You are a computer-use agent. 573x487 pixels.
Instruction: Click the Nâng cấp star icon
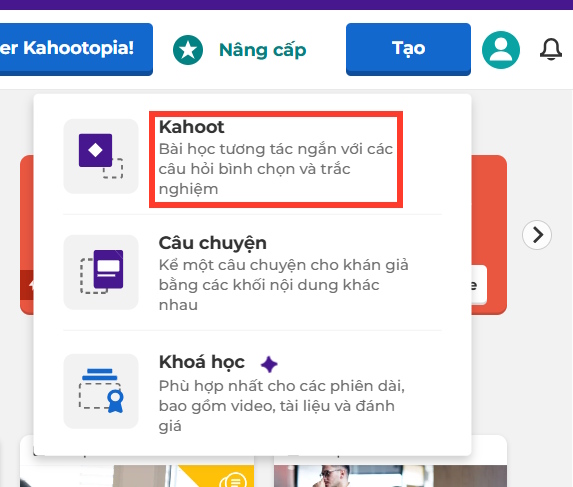(188, 50)
